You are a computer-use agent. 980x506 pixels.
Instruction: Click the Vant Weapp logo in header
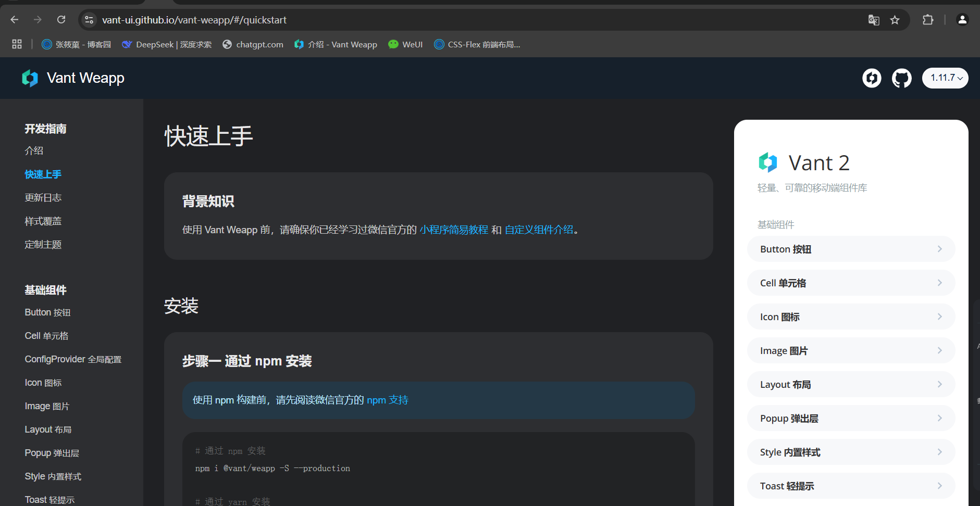click(73, 78)
